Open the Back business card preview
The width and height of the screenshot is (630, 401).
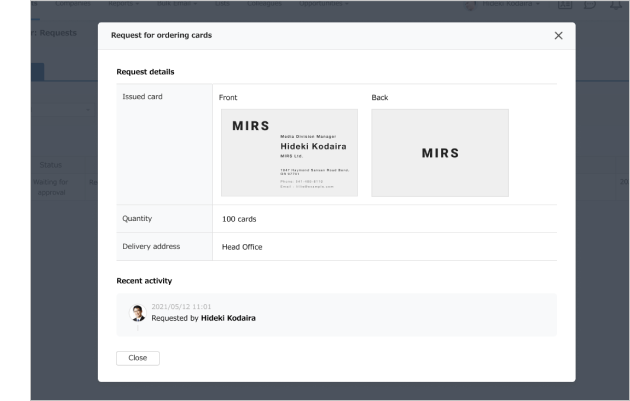click(x=440, y=153)
